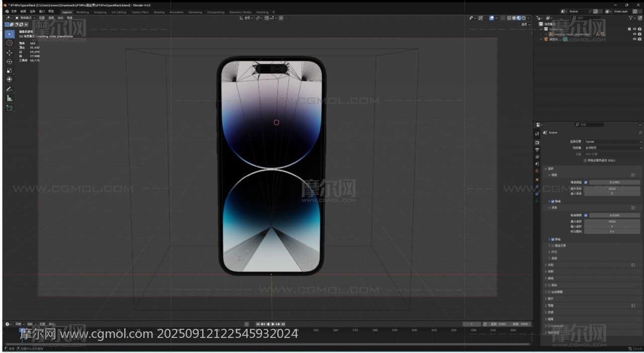Toggle the render Denoise checkbox
644x353 pixels.
553,239
